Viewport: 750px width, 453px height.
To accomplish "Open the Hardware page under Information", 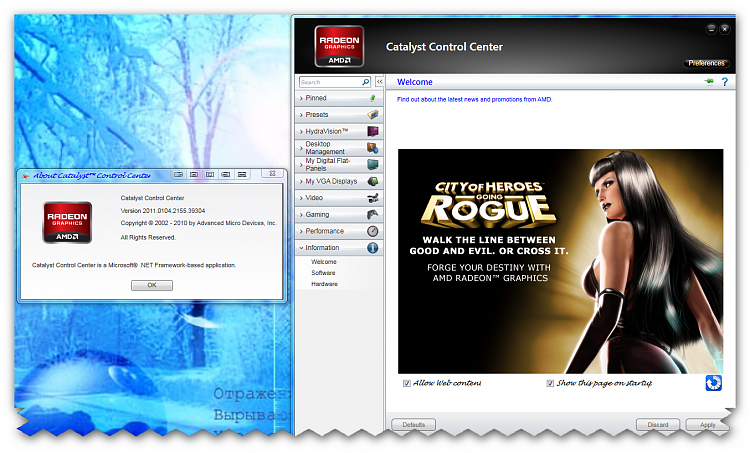I will click(x=324, y=284).
